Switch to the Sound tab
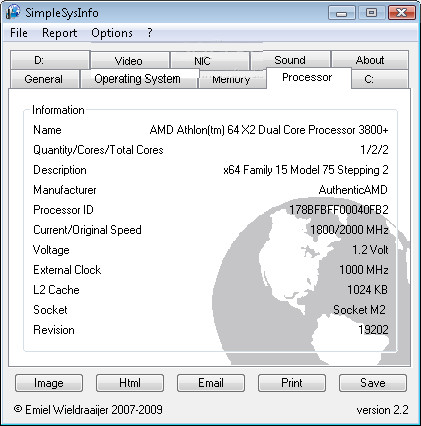421x426 pixels. click(x=290, y=60)
